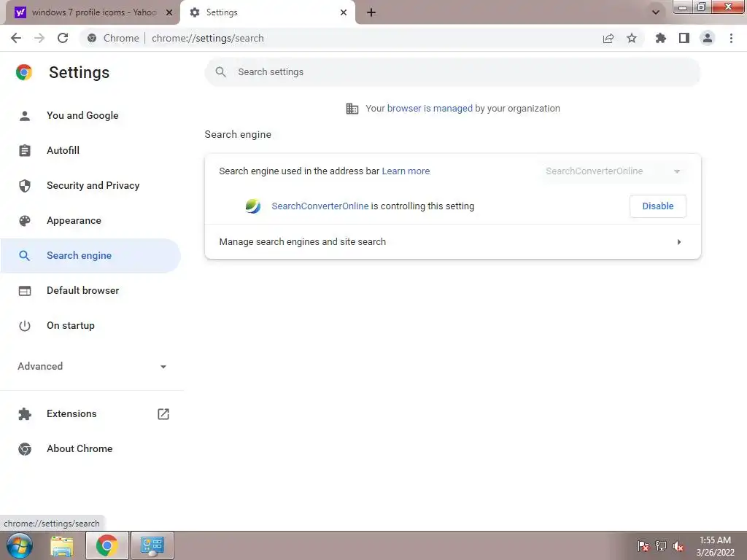The image size is (747, 560).
Task: Close the Settings tab
Action: [x=344, y=12]
